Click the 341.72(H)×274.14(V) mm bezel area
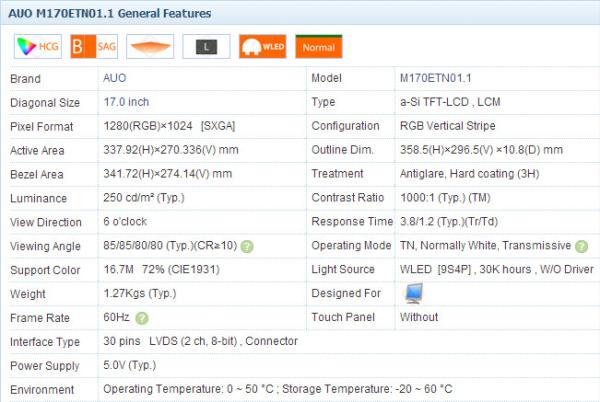This screenshot has width=600, height=402. 168,174
